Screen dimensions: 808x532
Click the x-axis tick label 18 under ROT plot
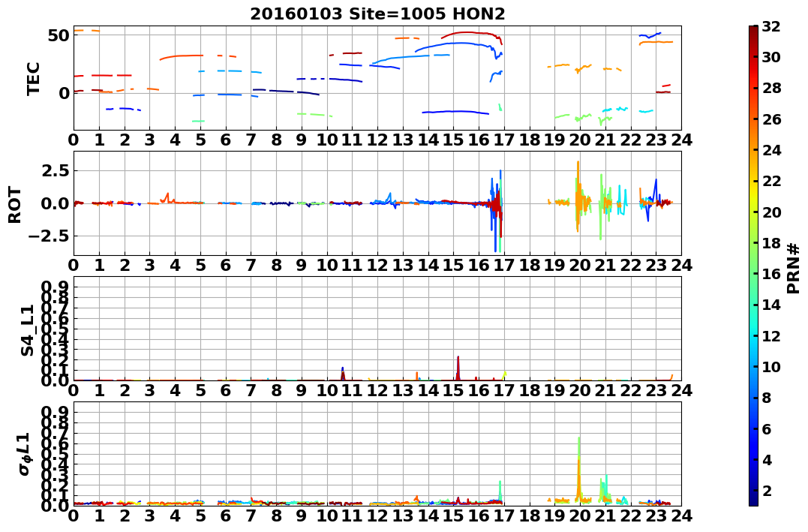(x=529, y=265)
